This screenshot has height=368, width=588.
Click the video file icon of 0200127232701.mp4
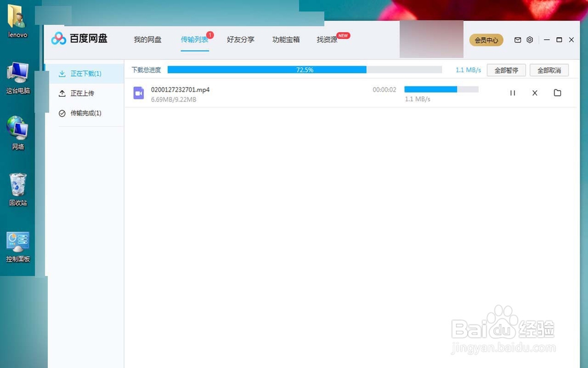[x=139, y=93]
